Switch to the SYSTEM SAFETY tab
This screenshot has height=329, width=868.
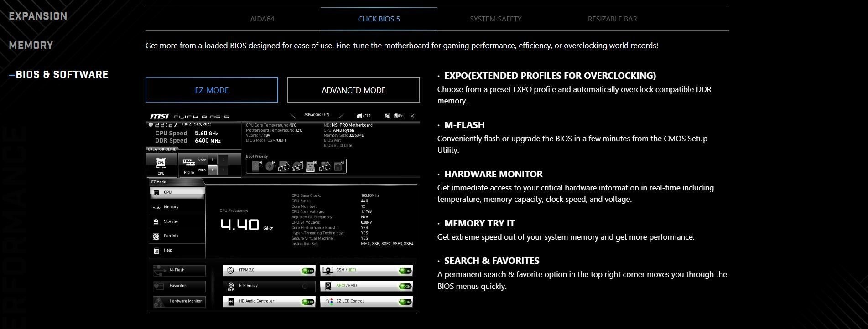[495, 19]
